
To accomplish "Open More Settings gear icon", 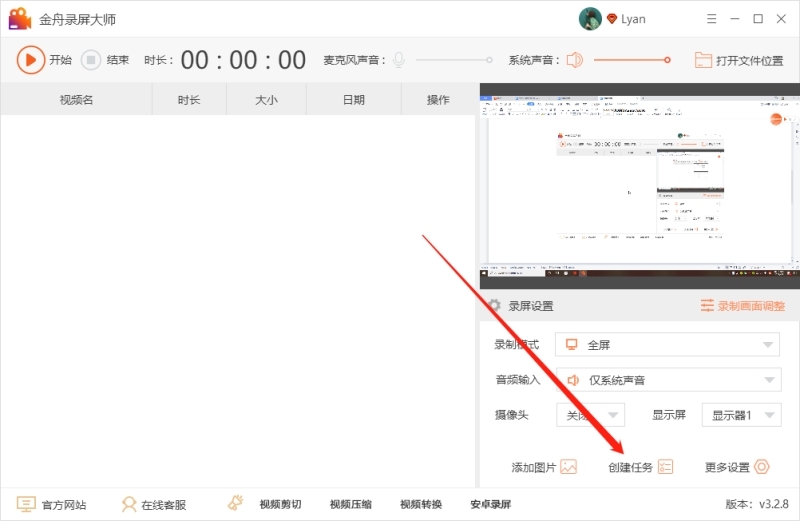I will pos(762,467).
